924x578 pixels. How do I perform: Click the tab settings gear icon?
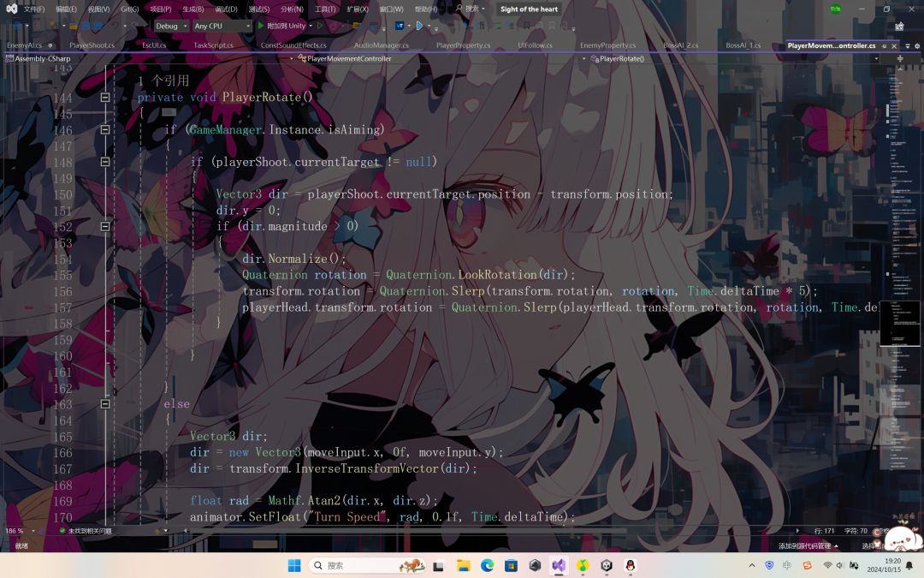pyautogui.click(x=917, y=45)
